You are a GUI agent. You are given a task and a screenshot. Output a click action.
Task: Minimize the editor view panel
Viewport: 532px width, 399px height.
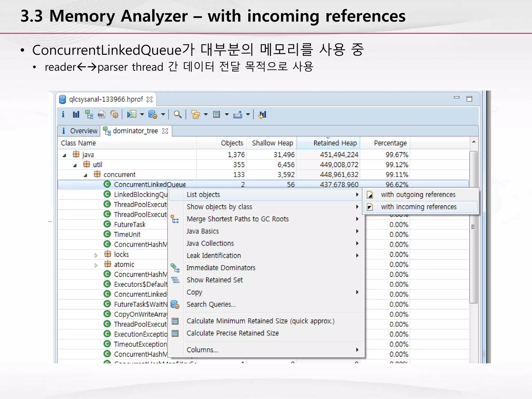click(457, 98)
